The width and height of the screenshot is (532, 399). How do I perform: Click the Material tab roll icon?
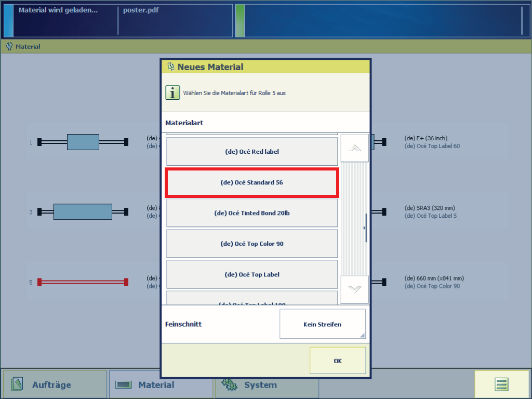coord(123,385)
